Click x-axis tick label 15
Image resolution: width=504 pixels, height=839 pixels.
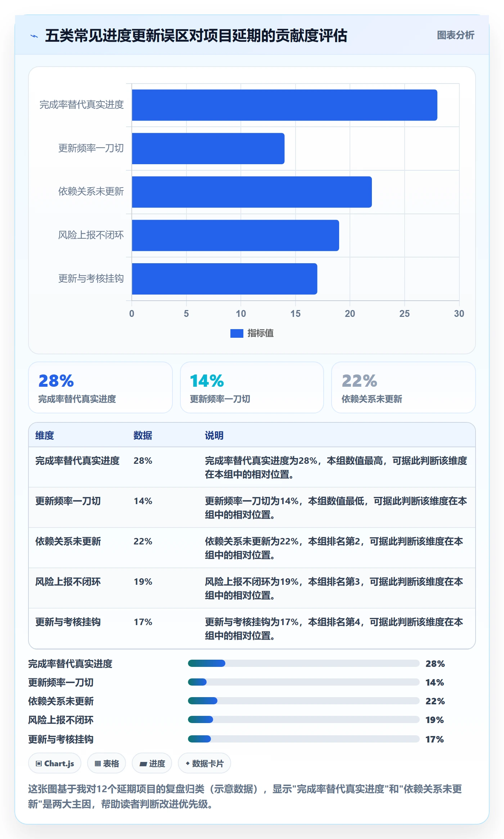point(296,314)
